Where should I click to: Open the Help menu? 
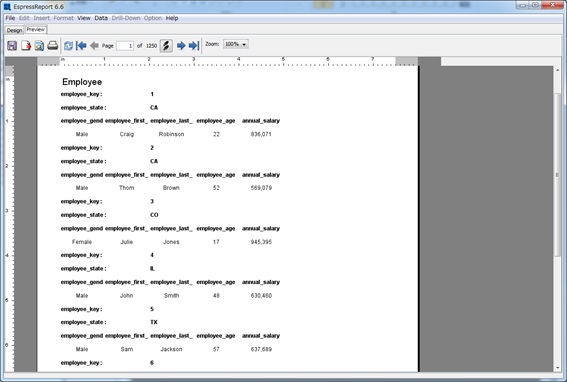172,18
